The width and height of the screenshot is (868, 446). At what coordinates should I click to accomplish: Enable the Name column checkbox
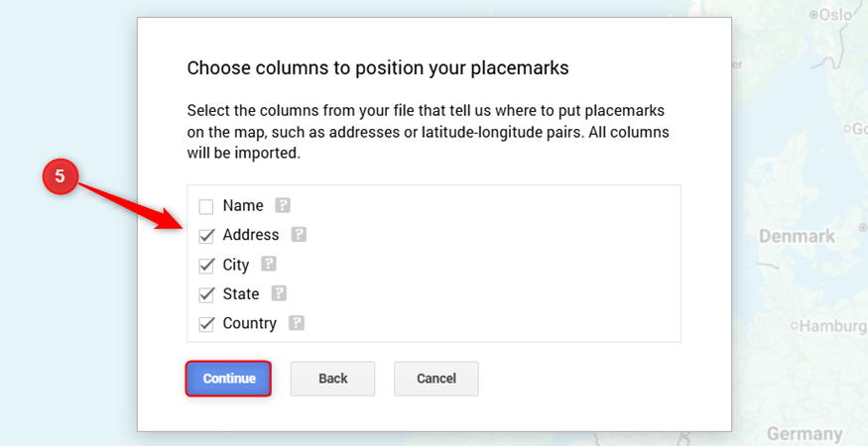coord(206,206)
